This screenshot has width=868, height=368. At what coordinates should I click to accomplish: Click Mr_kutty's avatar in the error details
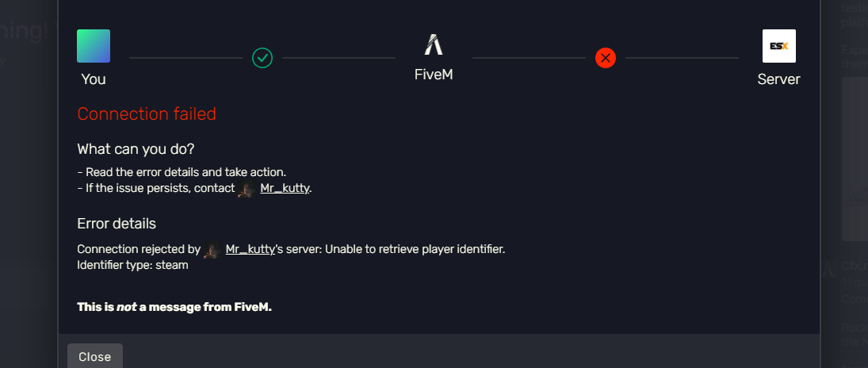[x=212, y=250]
